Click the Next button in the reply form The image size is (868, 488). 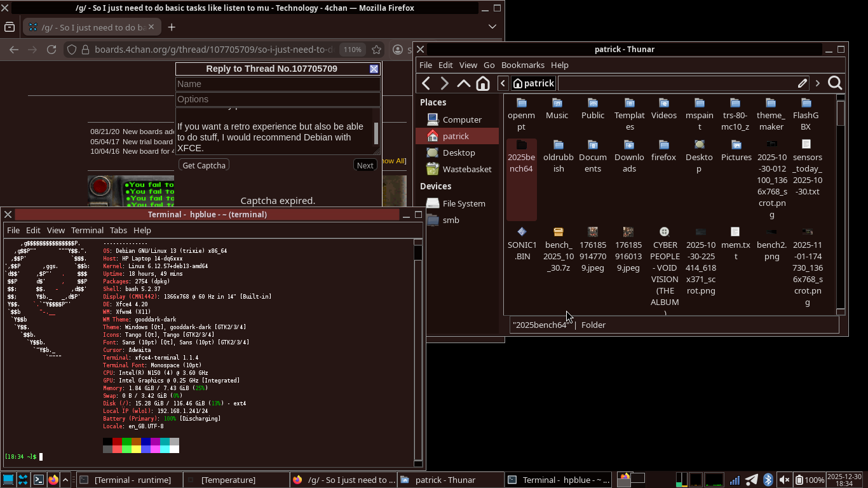point(365,165)
